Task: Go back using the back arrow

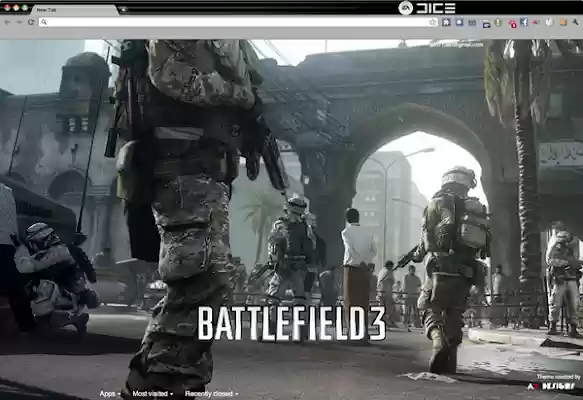Action: click(x=7, y=22)
